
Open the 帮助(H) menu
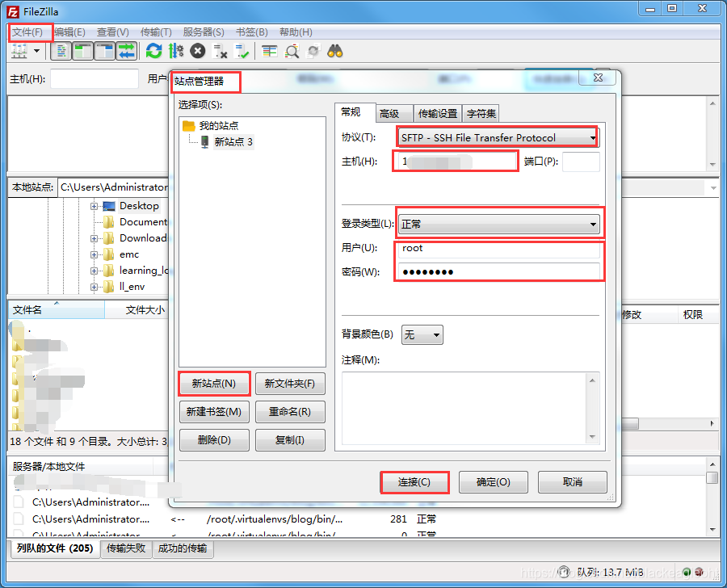point(296,32)
